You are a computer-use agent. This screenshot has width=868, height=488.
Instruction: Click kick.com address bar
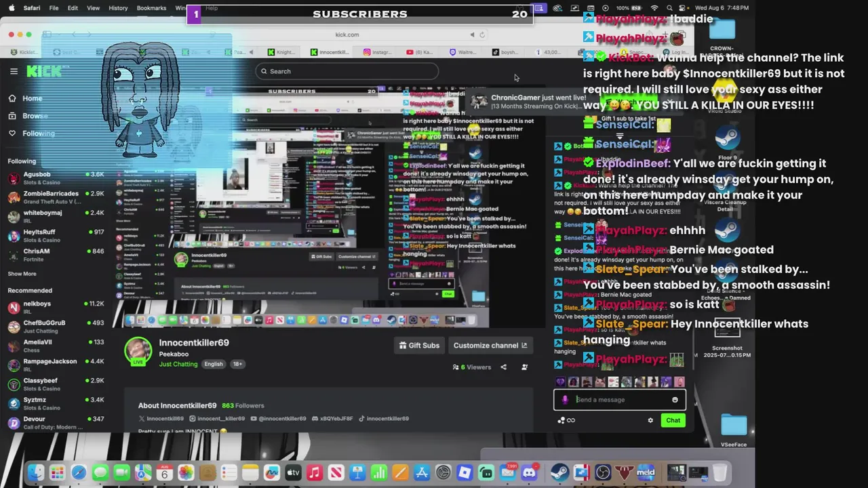coord(347,35)
